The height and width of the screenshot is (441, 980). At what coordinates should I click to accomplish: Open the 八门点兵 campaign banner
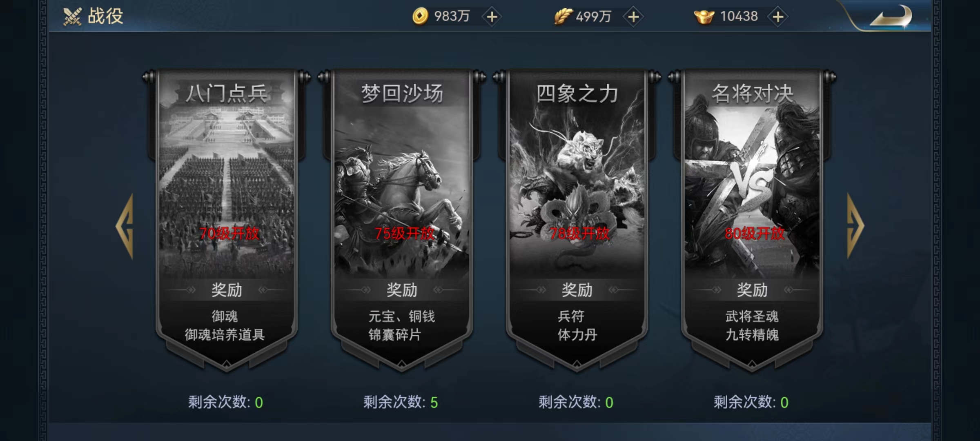pyautogui.click(x=227, y=220)
